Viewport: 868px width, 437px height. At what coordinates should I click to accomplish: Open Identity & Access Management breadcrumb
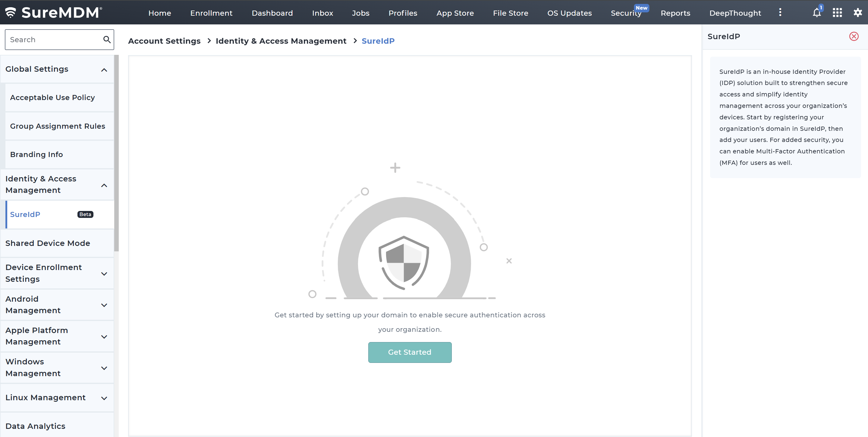pyautogui.click(x=281, y=41)
